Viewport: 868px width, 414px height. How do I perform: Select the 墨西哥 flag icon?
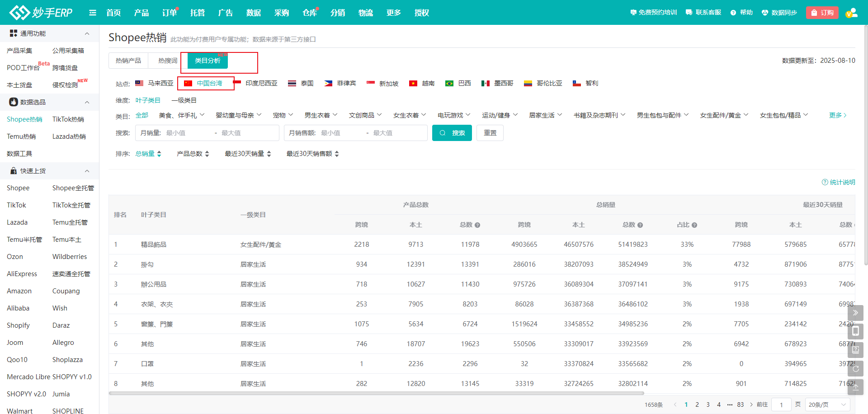pyautogui.click(x=486, y=83)
